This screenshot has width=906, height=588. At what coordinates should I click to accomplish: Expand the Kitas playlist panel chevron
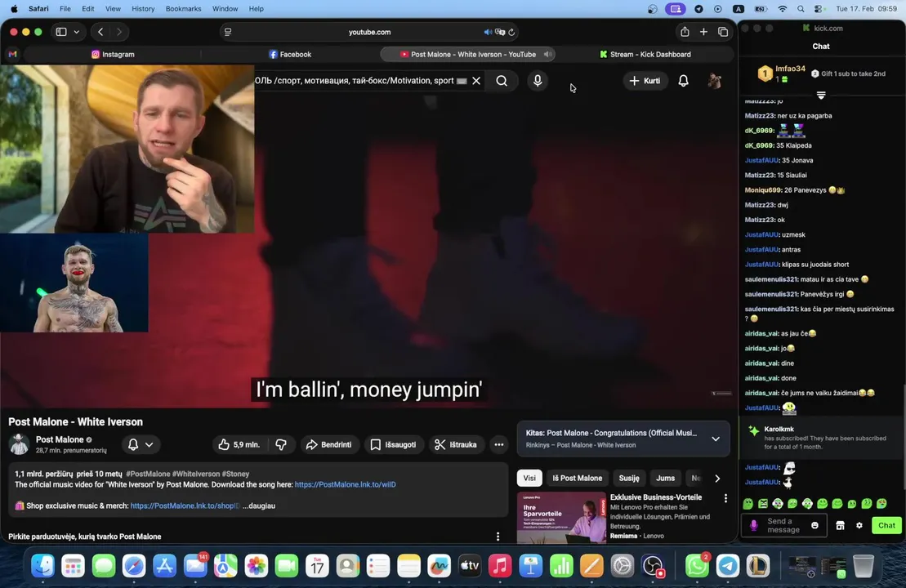point(716,439)
